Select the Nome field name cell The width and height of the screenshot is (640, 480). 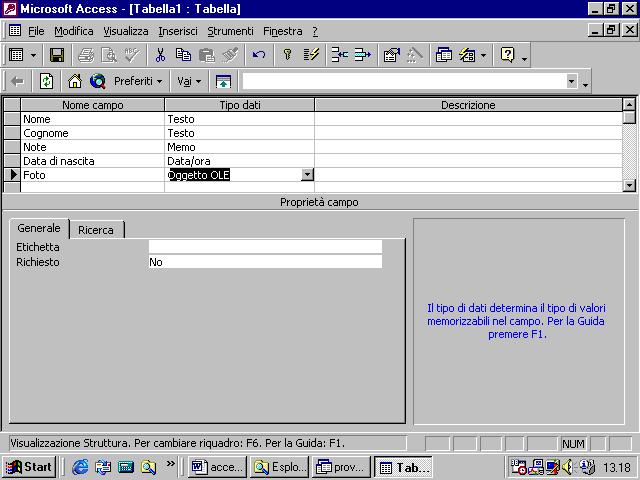92,119
